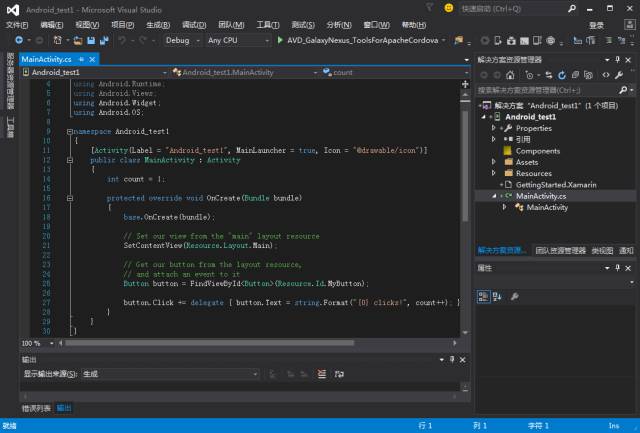Viewport: 640px width, 433px height.
Task: Open the count member dropdown
Action: click(396, 73)
